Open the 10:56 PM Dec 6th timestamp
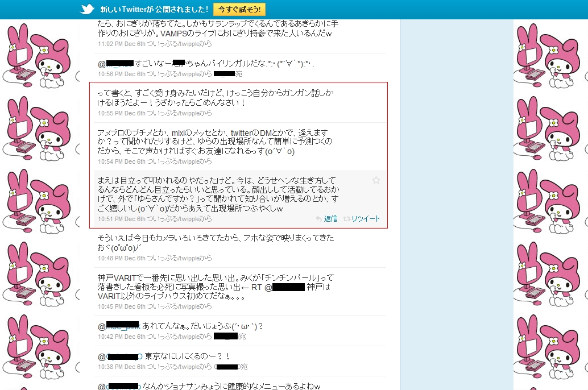The width and height of the screenshot is (588, 390). (x=122, y=74)
